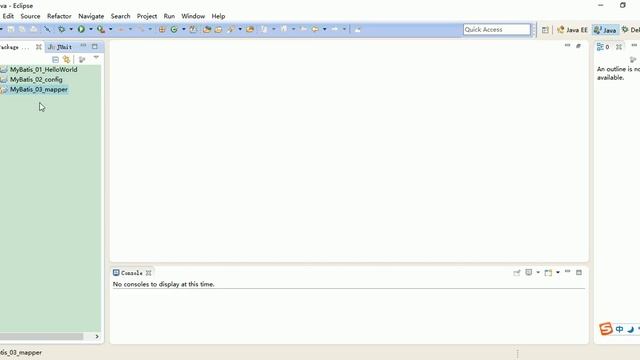Switch to the JUnit tab

point(60,47)
